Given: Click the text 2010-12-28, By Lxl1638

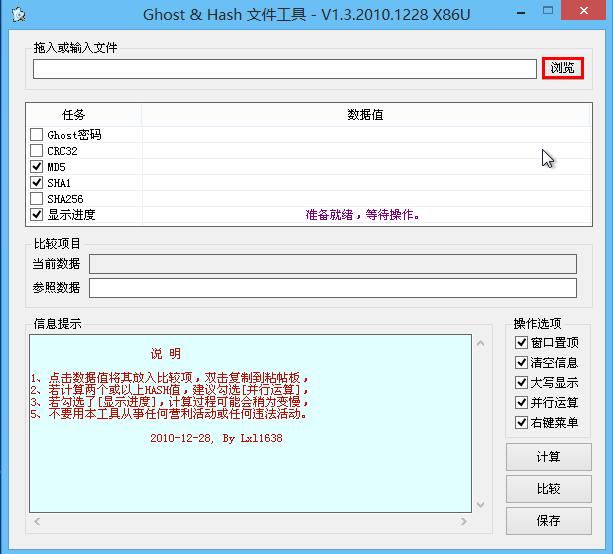Looking at the screenshot, I should click(216, 438).
